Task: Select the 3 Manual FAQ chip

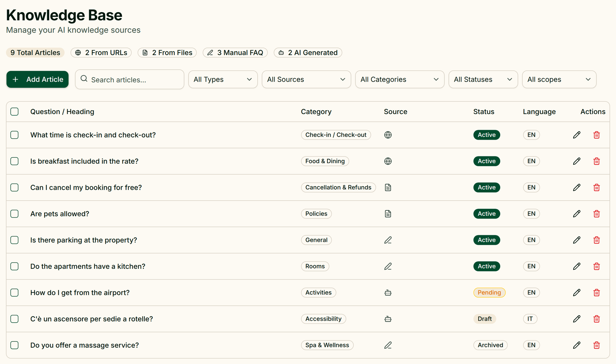Action: point(235,53)
